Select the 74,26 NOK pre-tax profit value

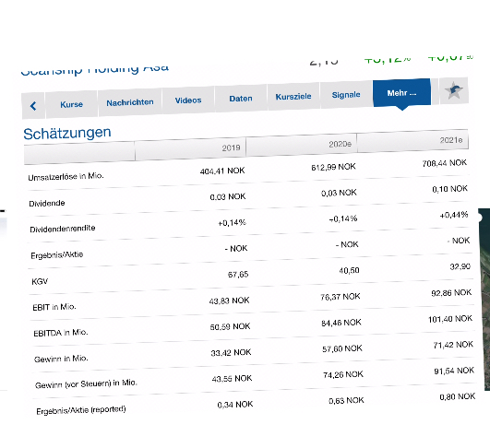click(343, 374)
